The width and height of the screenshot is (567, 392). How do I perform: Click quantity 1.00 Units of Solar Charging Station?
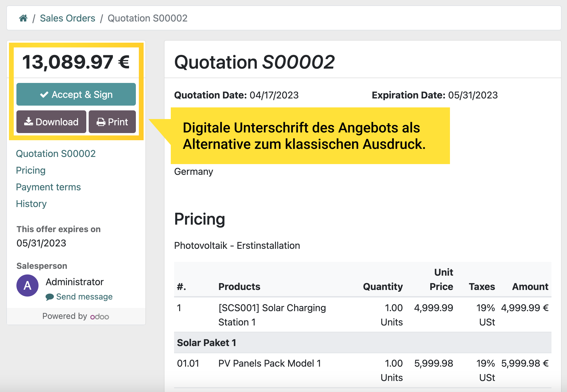tap(392, 315)
